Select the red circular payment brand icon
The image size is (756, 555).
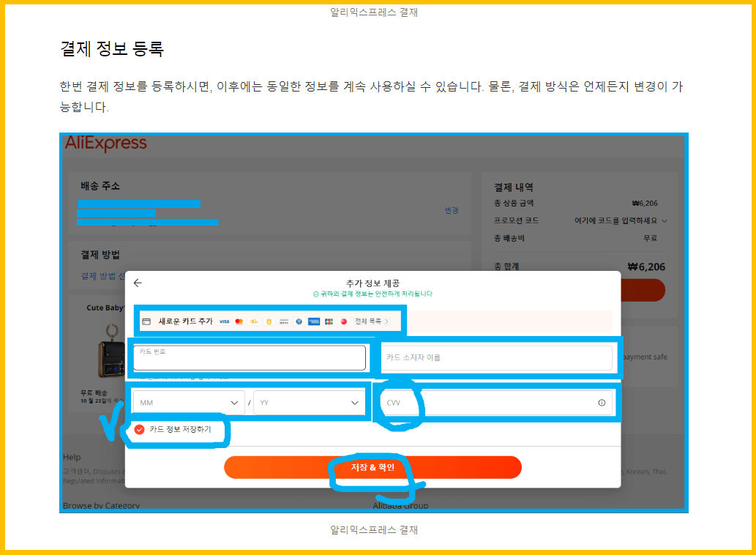click(x=343, y=320)
